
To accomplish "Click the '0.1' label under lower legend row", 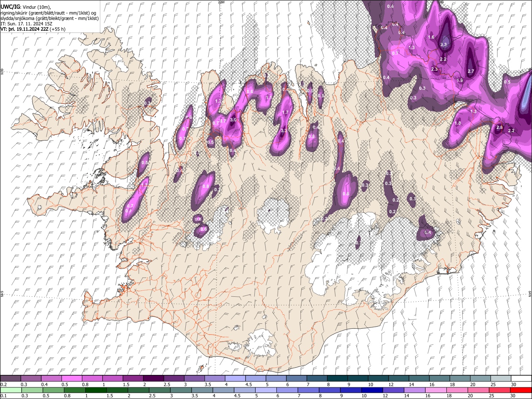I will [x=3, y=396].
